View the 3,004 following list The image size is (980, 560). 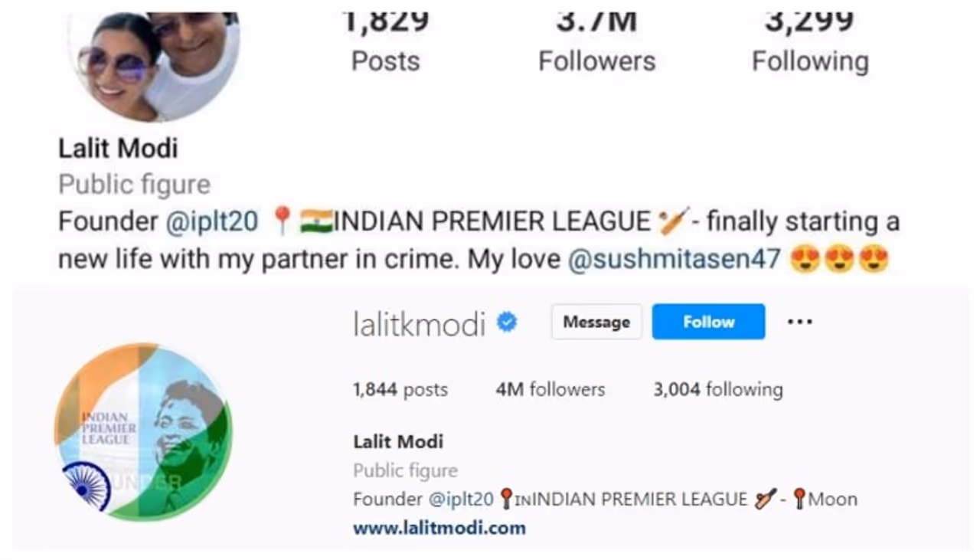click(717, 390)
